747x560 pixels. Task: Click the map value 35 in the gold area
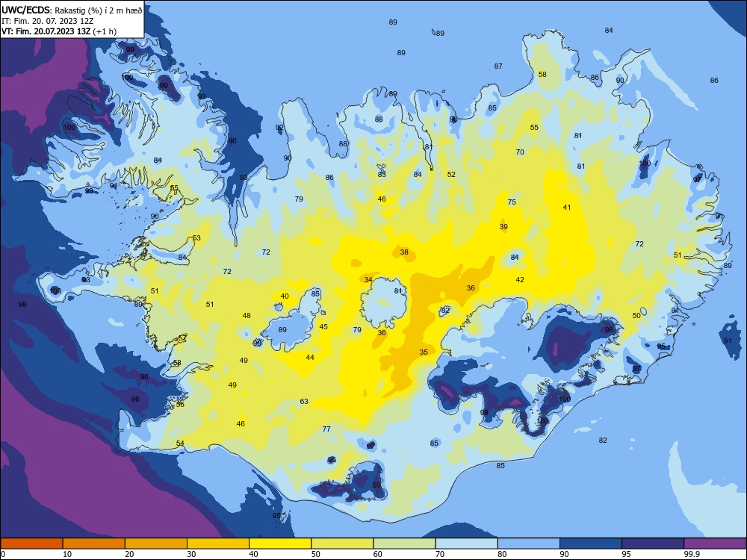(x=424, y=352)
